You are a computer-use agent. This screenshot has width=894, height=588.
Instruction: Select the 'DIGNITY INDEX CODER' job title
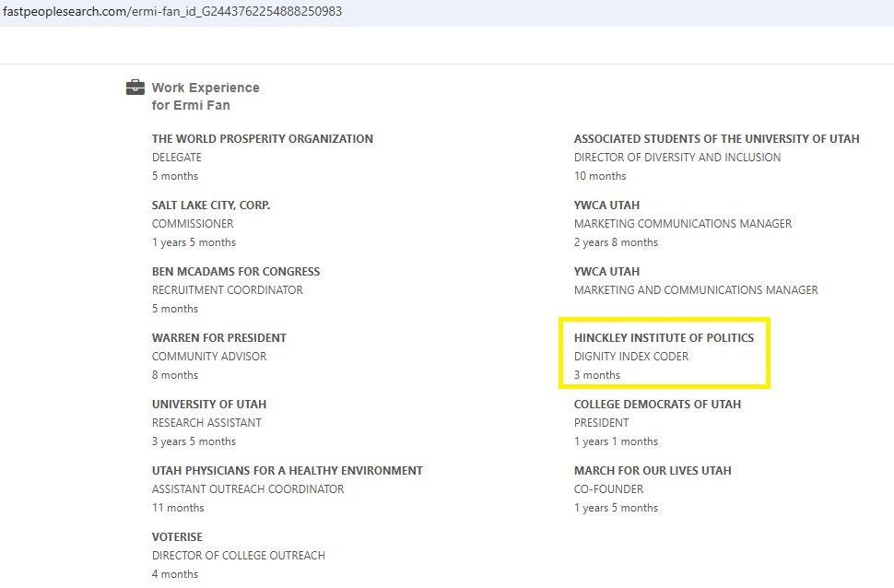coord(631,357)
